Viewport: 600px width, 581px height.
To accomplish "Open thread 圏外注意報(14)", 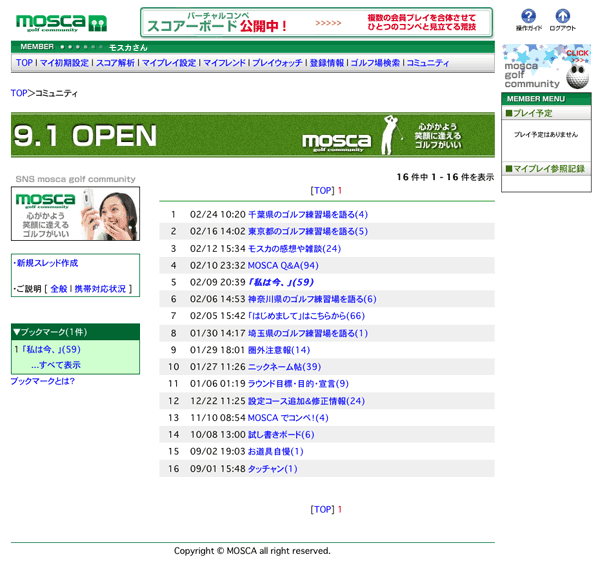I will [279, 350].
